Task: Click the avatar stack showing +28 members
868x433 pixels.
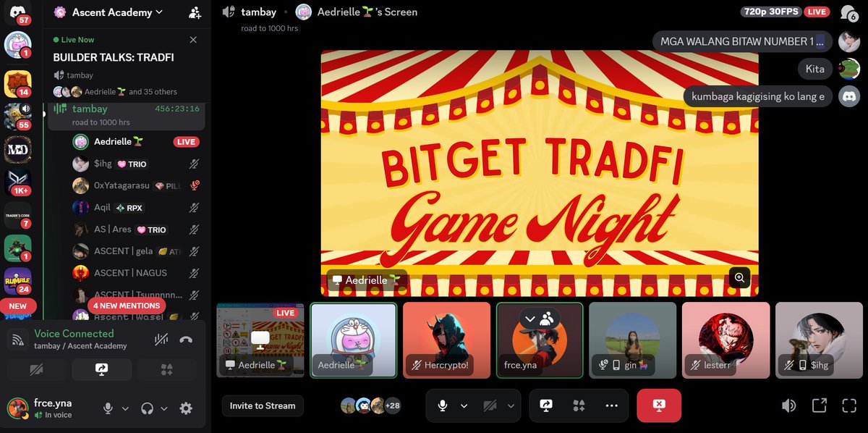Action: [x=371, y=405]
